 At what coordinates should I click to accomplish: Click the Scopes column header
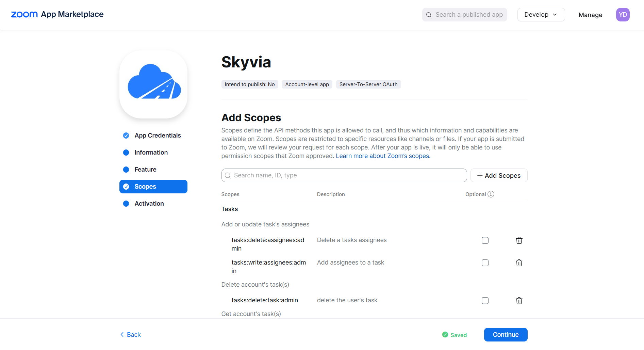coord(230,194)
